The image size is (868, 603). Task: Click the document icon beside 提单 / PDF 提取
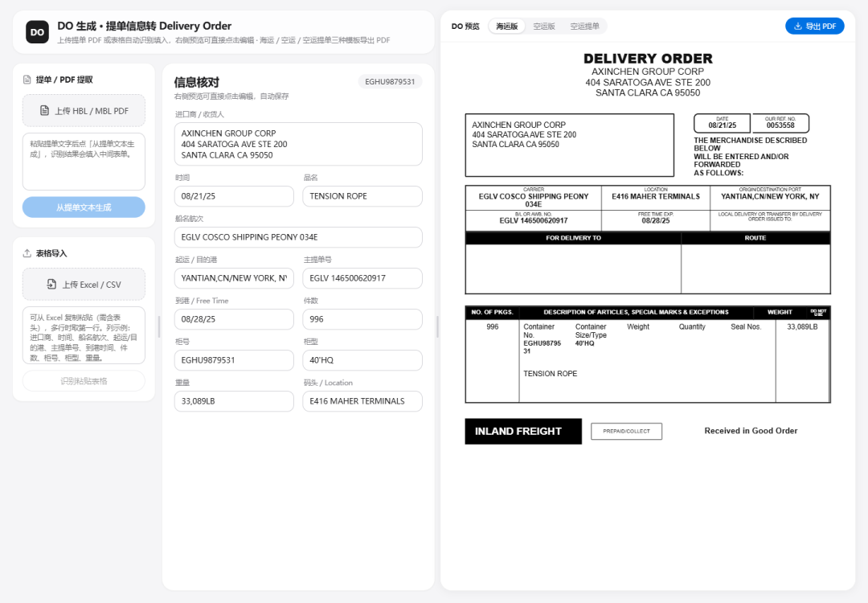(x=27, y=80)
